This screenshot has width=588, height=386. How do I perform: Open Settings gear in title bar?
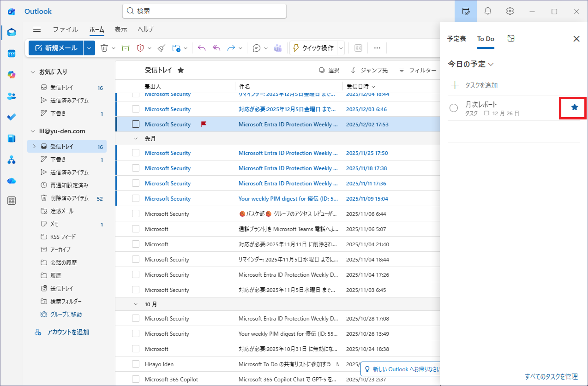(x=510, y=11)
